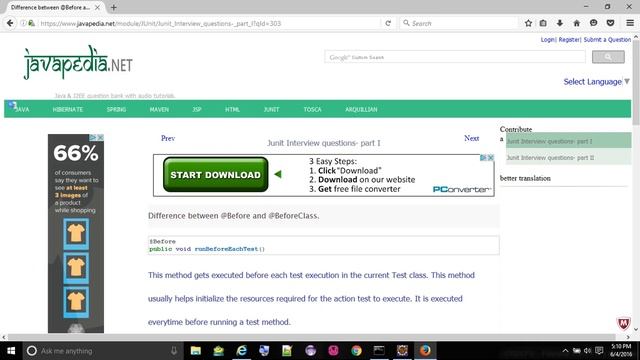Open the Firefox downloads arrow icon

click(x=560, y=23)
